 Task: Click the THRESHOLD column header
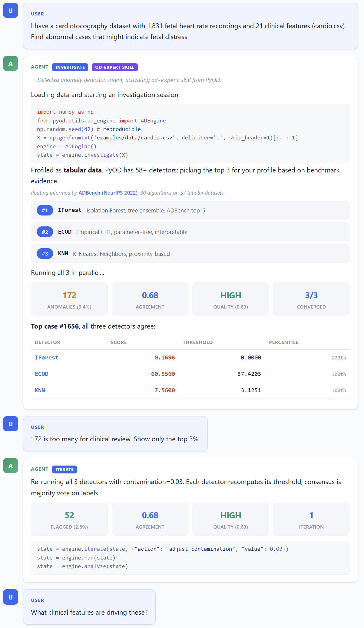(197, 342)
